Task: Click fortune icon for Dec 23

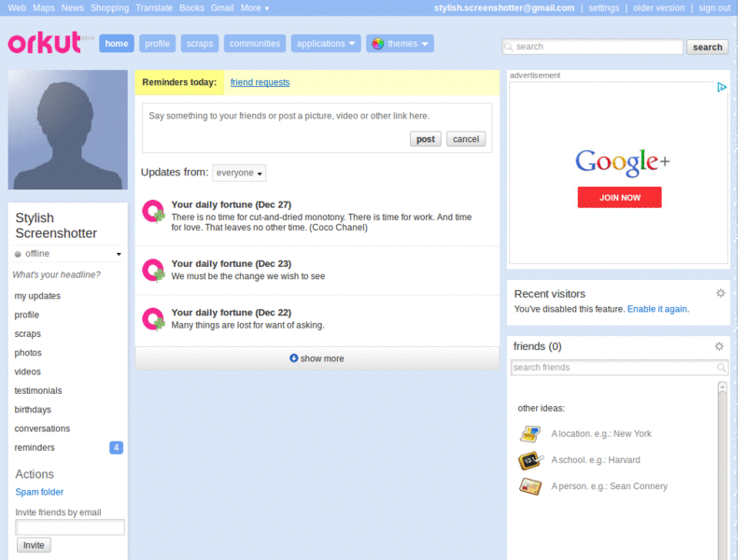Action: click(153, 271)
